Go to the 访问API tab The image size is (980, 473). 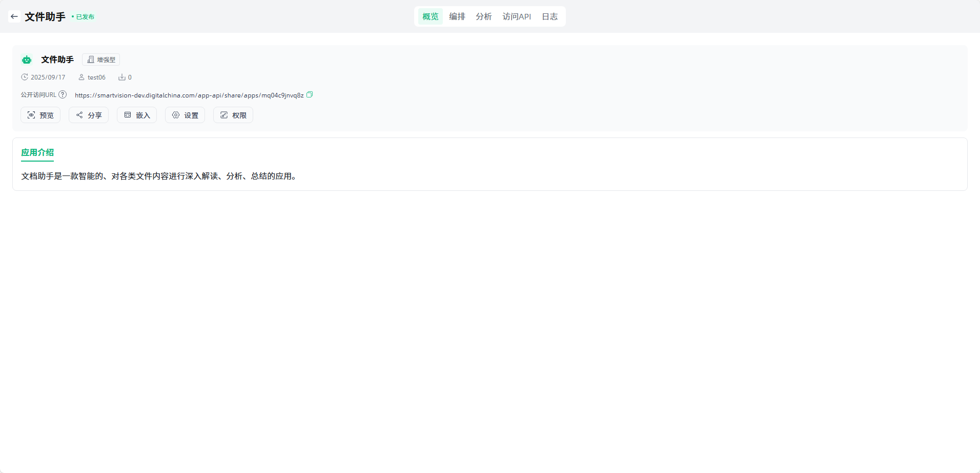517,16
